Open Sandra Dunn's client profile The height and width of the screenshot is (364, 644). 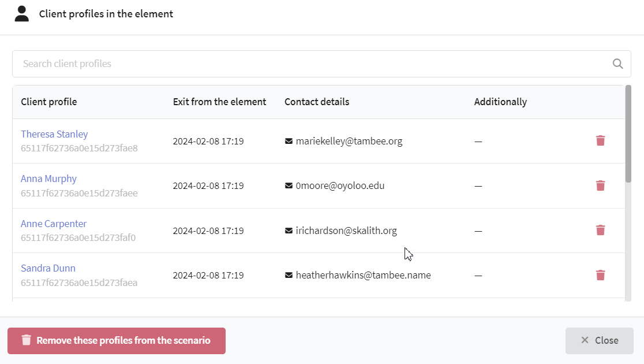click(48, 268)
